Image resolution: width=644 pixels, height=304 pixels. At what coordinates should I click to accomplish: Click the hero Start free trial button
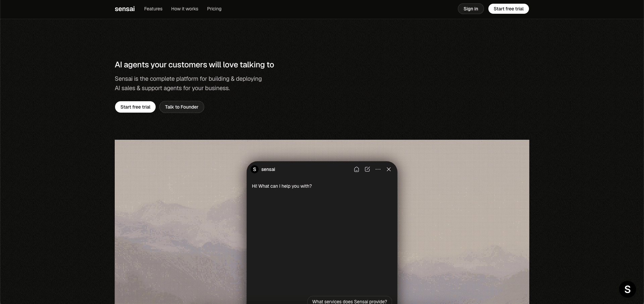coord(135,107)
